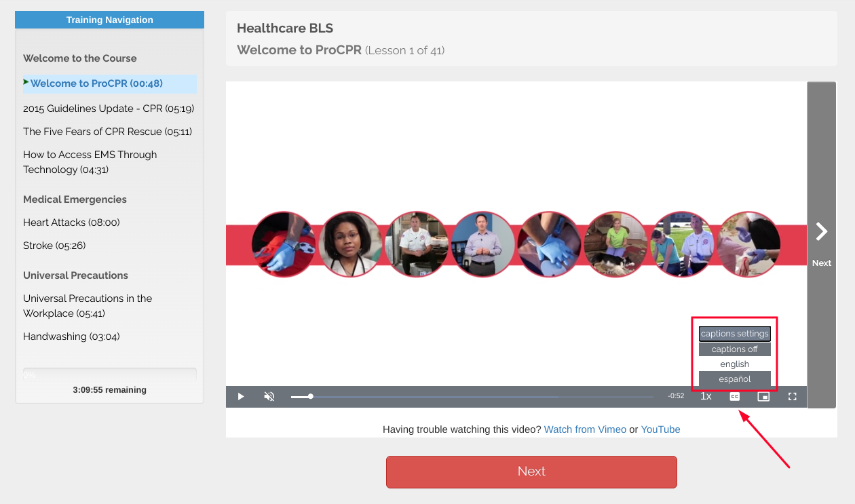Click the video progress scrubber handle
Screen dimensions: 855x504
coord(311,396)
